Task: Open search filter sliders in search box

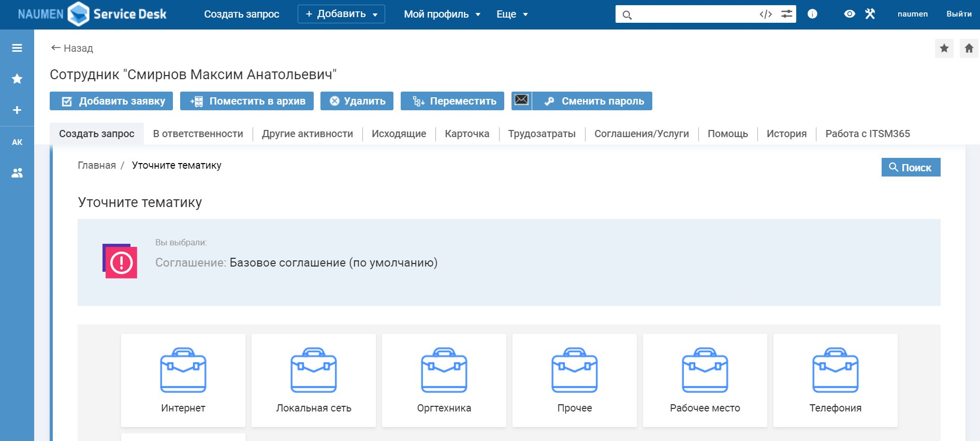Action: (x=786, y=14)
